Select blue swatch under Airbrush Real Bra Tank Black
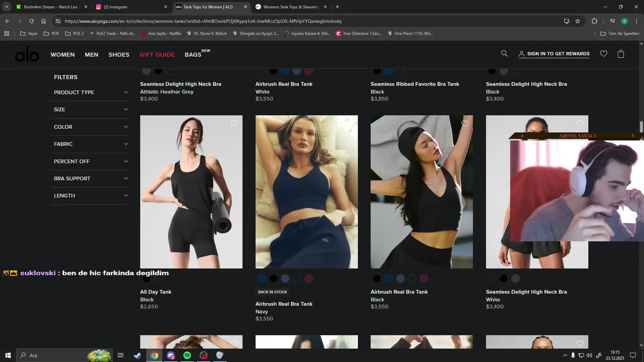The width and height of the screenshot is (644, 362). coord(388,279)
